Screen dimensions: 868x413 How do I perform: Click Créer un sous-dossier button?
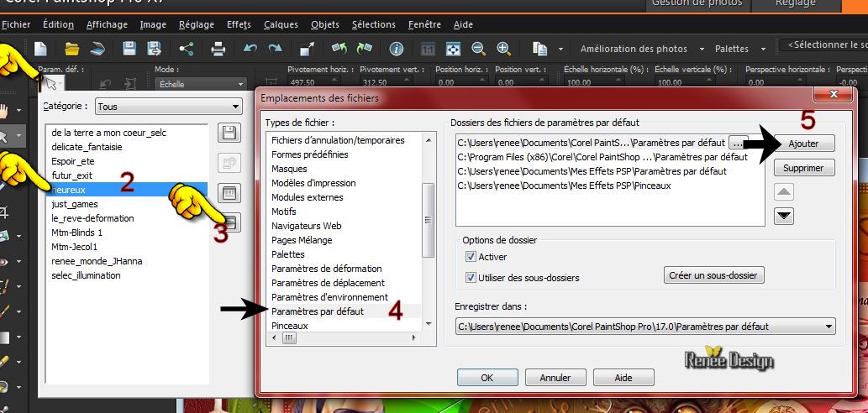[713, 274]
